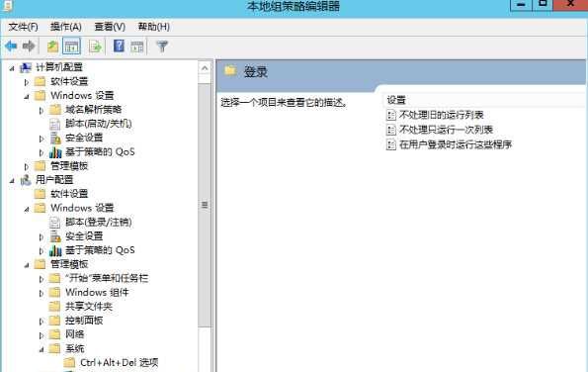Expand the Windows 组件 node

pos(42,293)
